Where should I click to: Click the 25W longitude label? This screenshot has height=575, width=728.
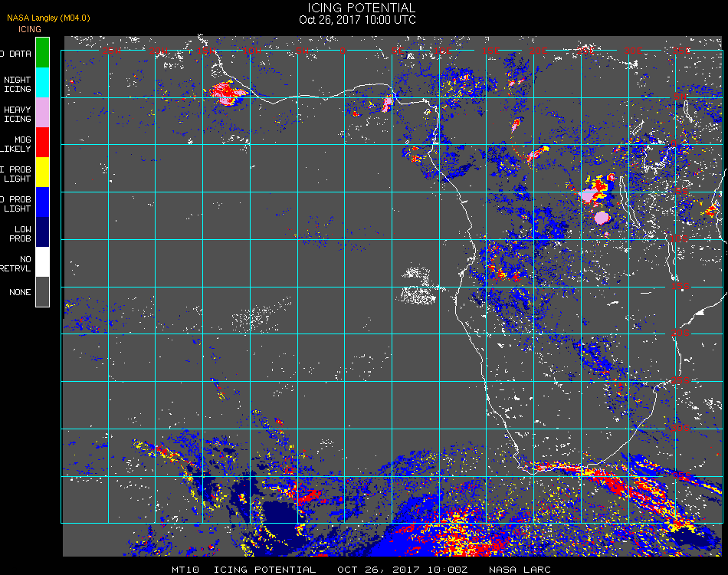pos(111,51)
